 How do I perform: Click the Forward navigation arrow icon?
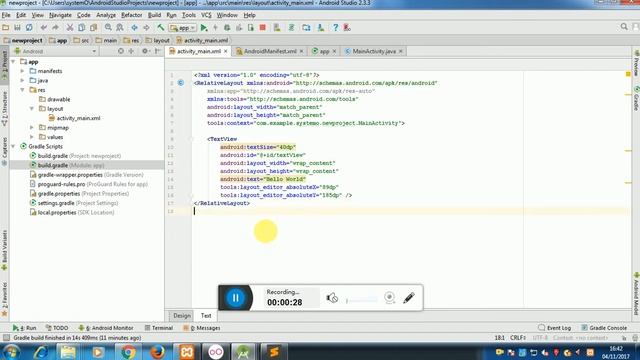pos(146,27)
